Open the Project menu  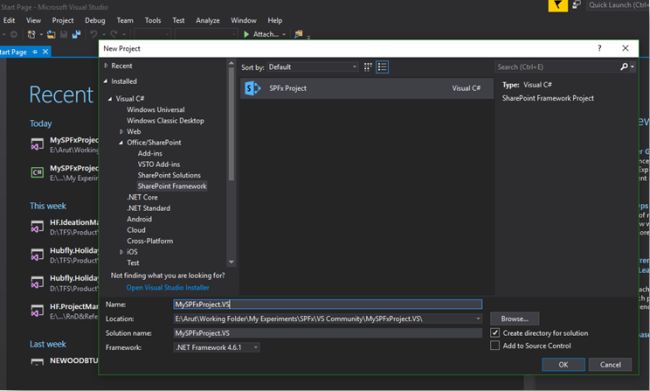click(63, 20)
